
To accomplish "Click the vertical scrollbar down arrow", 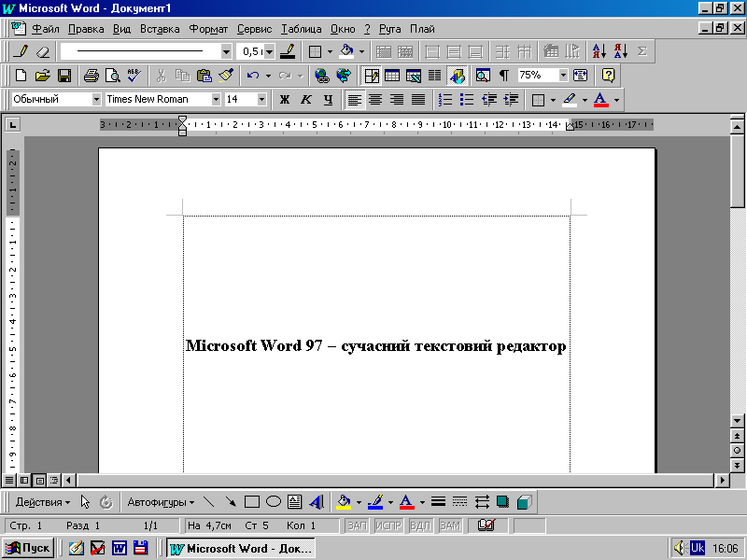I will pyautogui.click(x=737, y=421).
